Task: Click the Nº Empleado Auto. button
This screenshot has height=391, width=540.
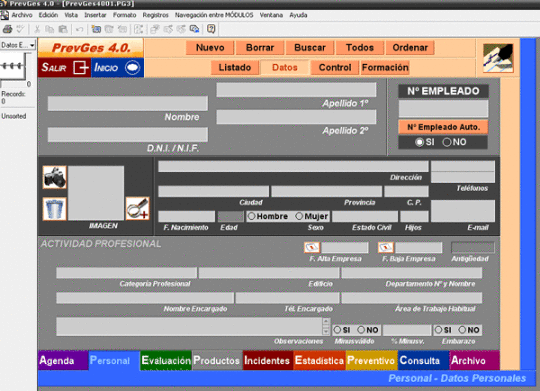Action: [444, 127]
